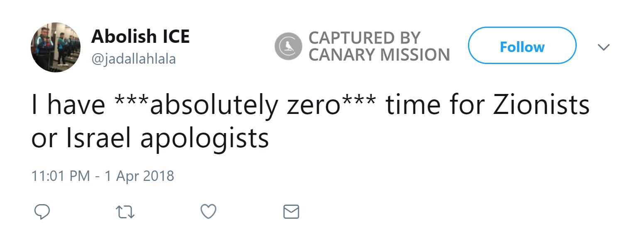
Task: Open the Abolish ICE profile avatar
Action: (x=56, y=47)
